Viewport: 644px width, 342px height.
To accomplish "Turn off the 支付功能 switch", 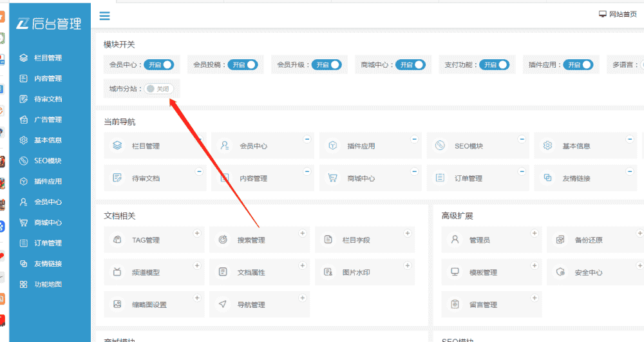I will (495, 65).
